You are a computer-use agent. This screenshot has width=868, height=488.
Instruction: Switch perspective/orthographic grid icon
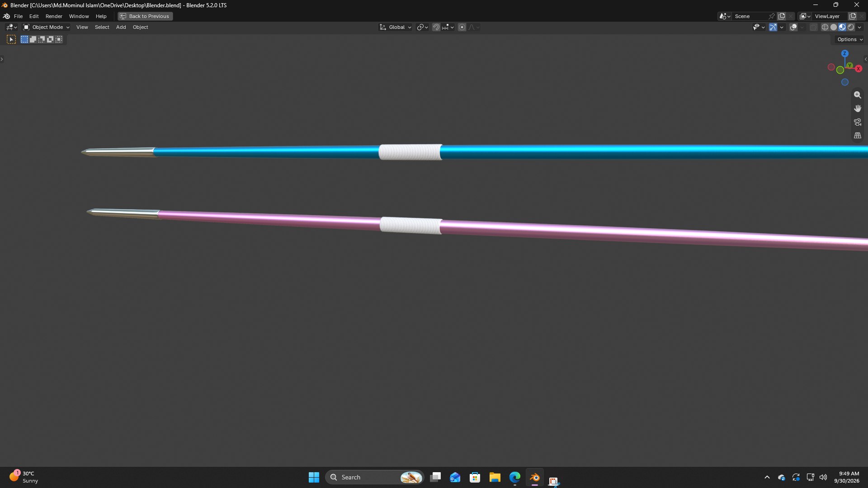coord(858,136)
